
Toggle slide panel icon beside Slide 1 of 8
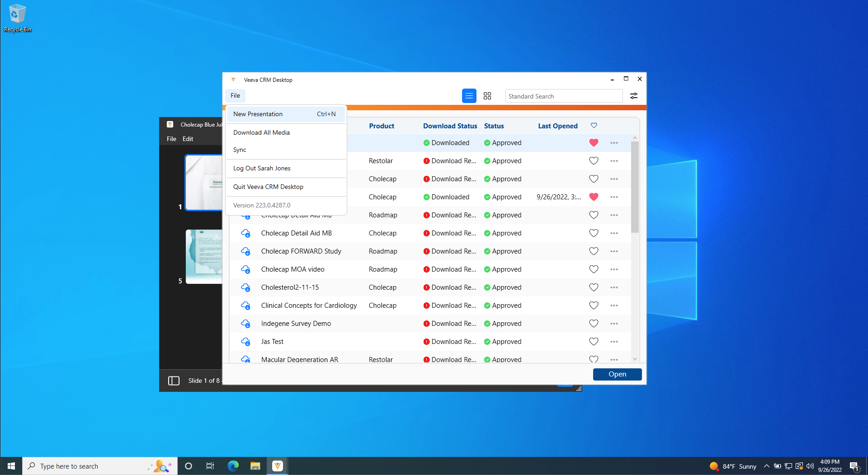[174, 381]
